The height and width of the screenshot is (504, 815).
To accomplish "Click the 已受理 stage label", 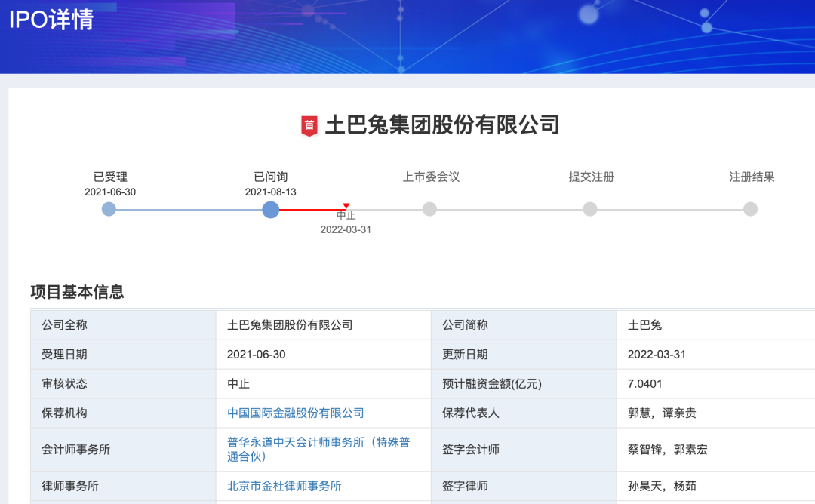I will [110, 177].
